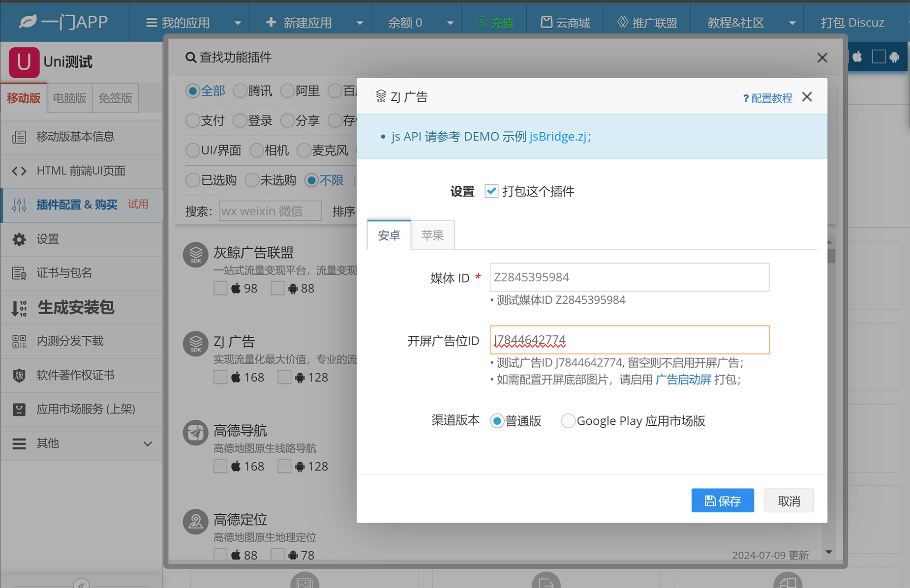Switch to 移动版 tab
The width and height of the screenshot is (910, 588).
tap(24, 98)
